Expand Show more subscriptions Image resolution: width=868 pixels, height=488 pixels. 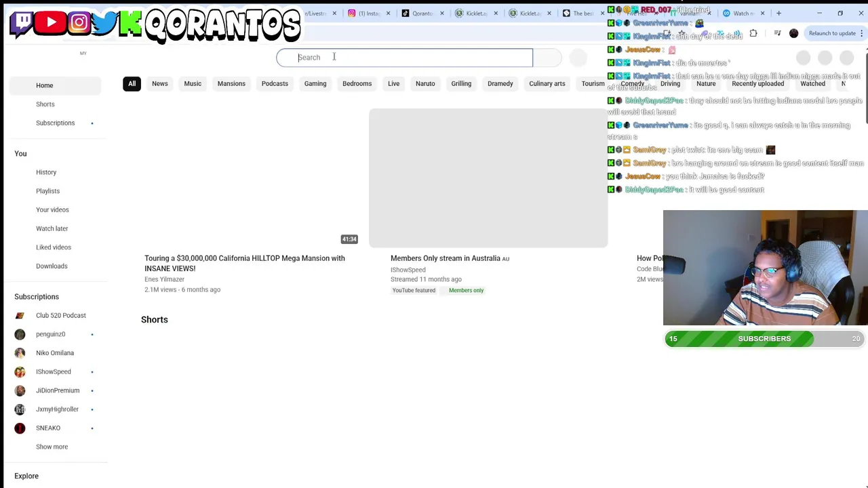point(56,447)
